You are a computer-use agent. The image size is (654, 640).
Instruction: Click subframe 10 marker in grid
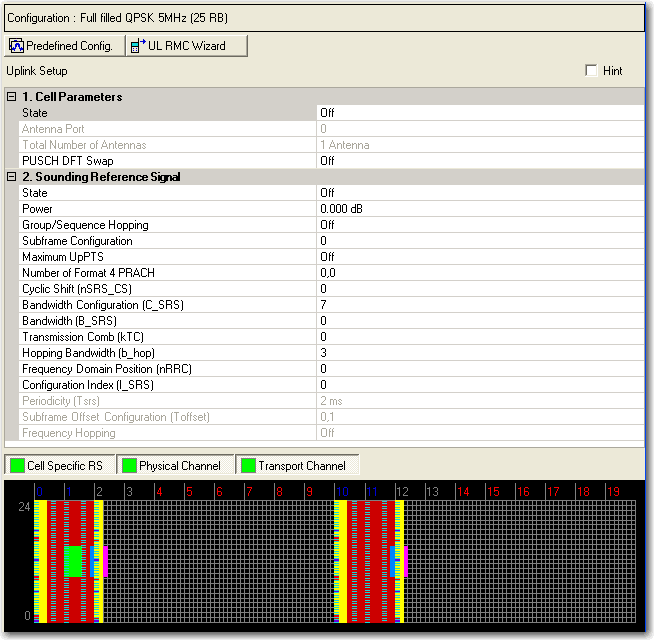341,491
